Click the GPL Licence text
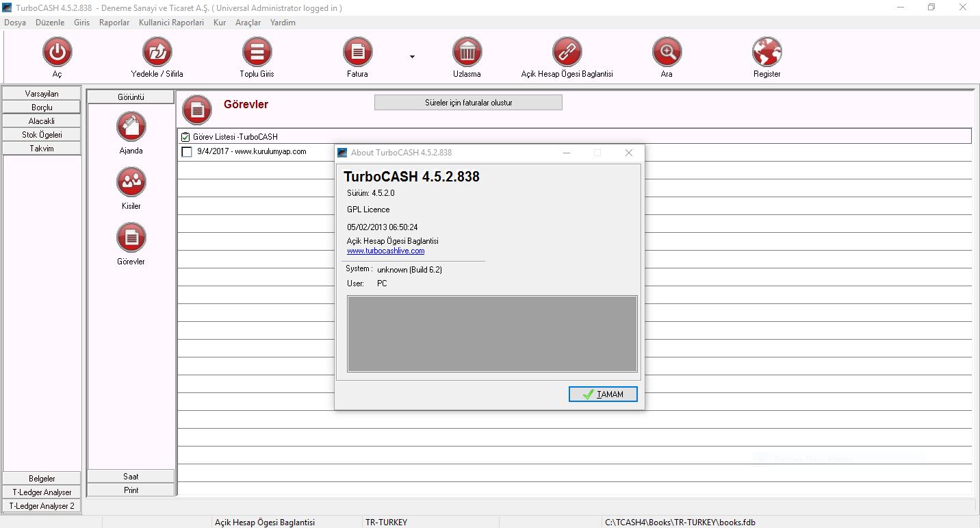This screenshot has width=980, height=528. pos(368,210)
